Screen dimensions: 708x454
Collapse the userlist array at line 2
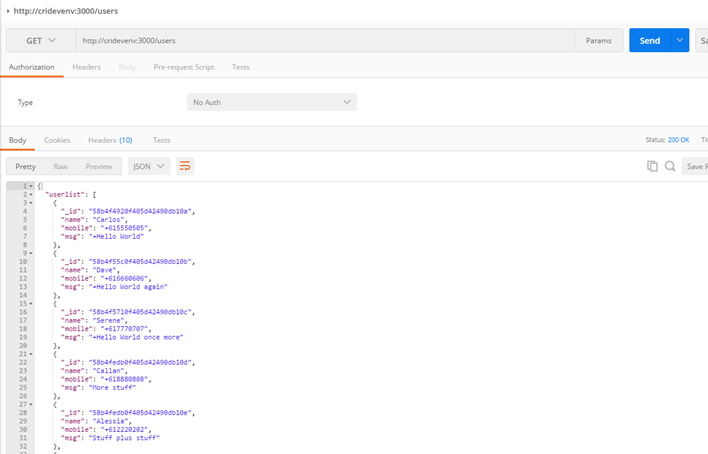click(31, 194)
